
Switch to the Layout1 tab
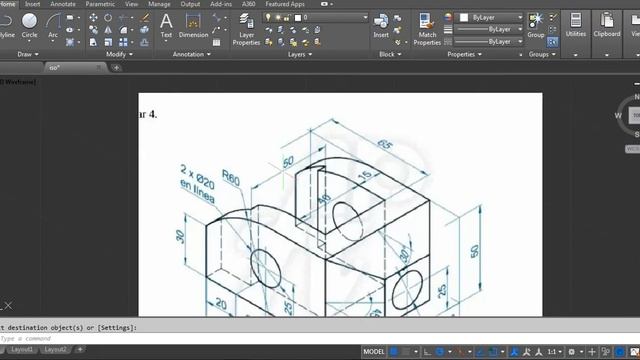coord(21,350)
